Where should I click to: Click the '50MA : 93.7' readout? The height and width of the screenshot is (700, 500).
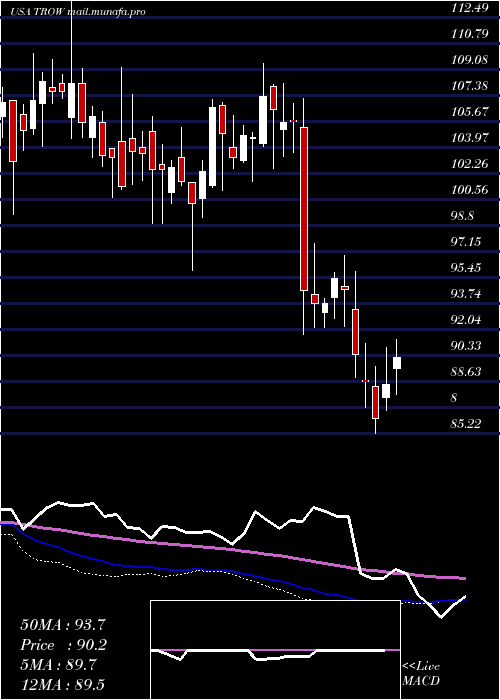[x=63, y=625]
